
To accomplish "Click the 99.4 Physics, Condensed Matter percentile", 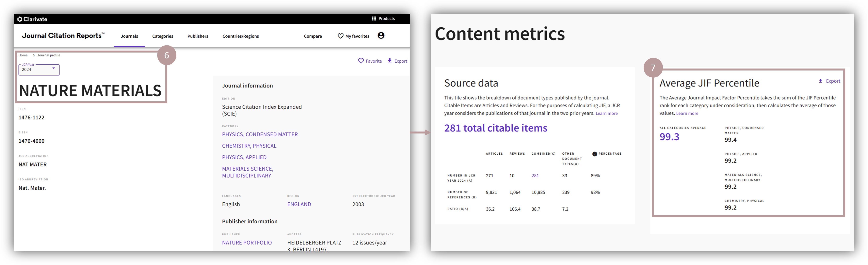I will click(x=731, y=140).
